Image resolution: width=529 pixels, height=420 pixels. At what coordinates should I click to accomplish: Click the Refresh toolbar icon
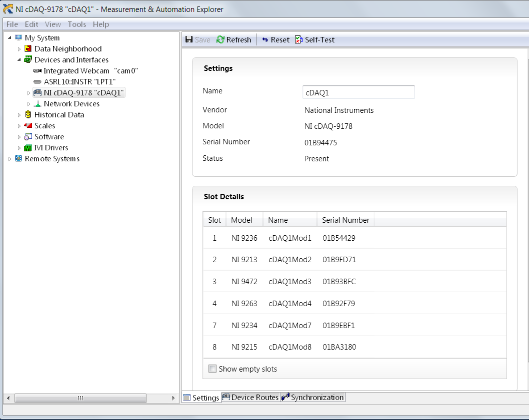coord(220,40)
